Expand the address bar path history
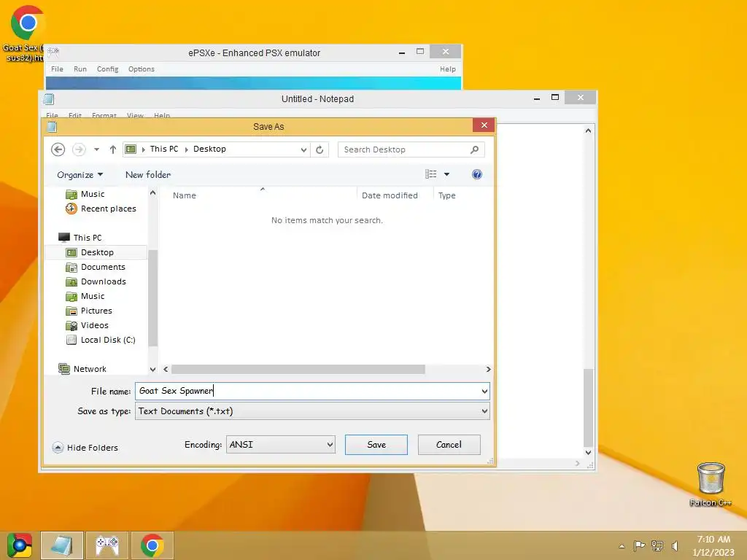Viewport: 747px width, 560px height. [x=303, y=149]
